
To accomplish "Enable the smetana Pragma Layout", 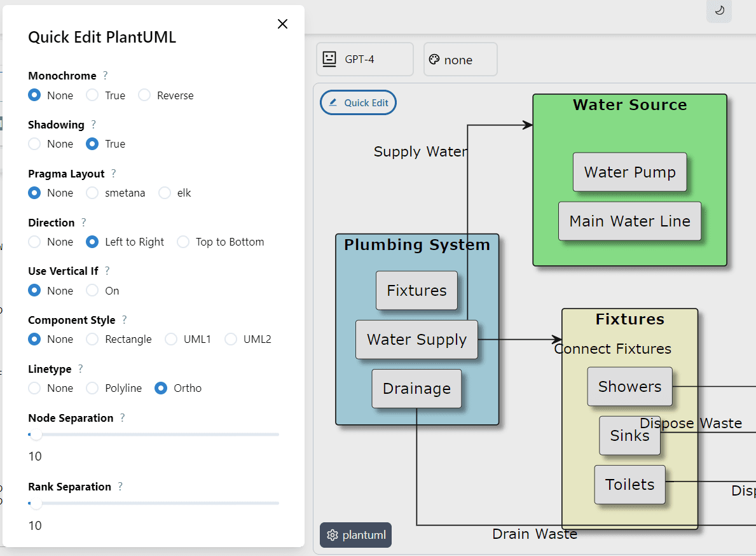I will pos(92,193).
